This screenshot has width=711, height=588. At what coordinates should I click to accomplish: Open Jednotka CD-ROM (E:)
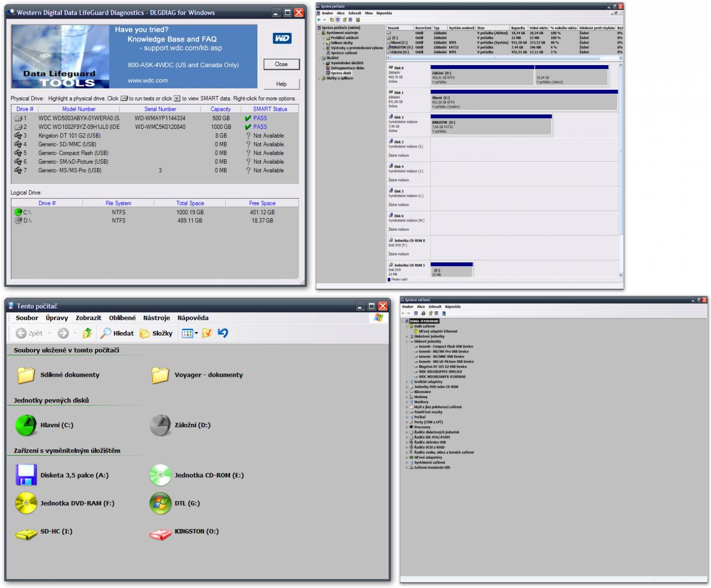click(197, 475)
